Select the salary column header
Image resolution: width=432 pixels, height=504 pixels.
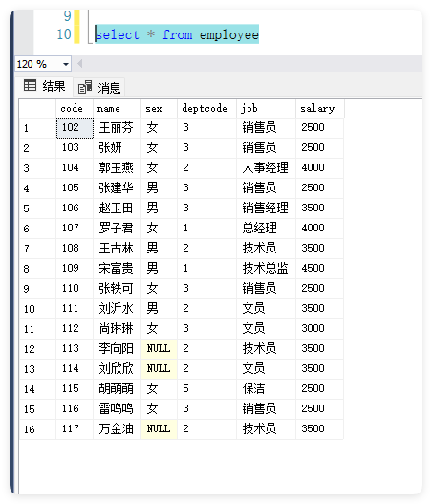pos(320,109)
